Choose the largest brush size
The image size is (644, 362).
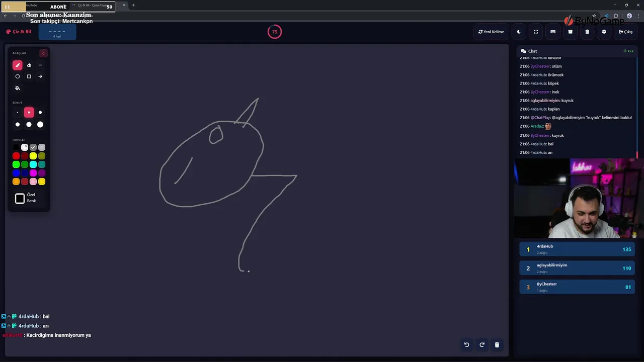[x=40, y=124]
